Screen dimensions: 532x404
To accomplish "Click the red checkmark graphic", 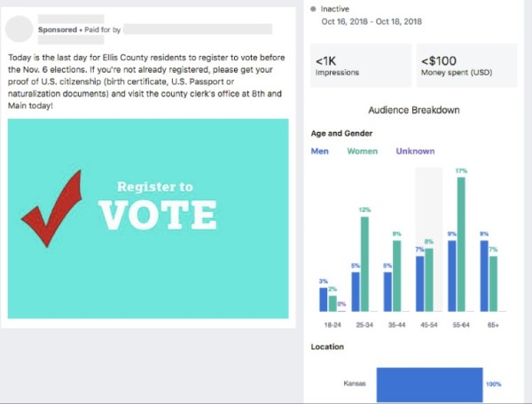I will click(x=51, y=208).
